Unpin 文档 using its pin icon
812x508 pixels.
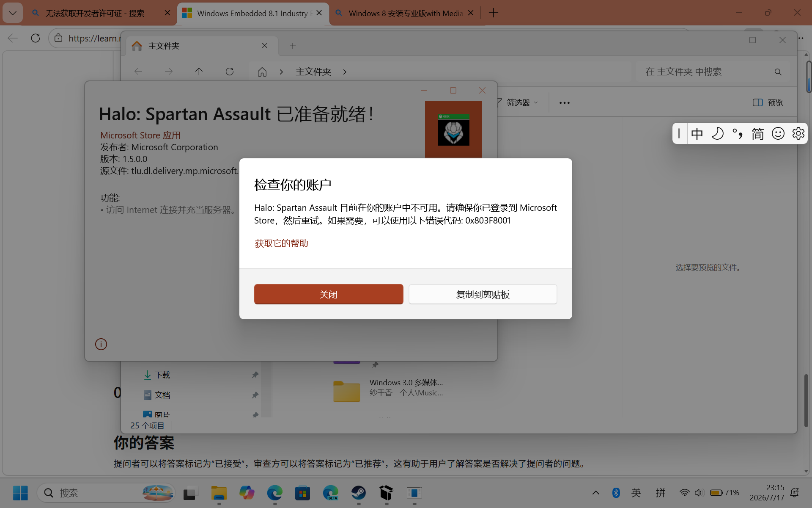pos(255,395)
